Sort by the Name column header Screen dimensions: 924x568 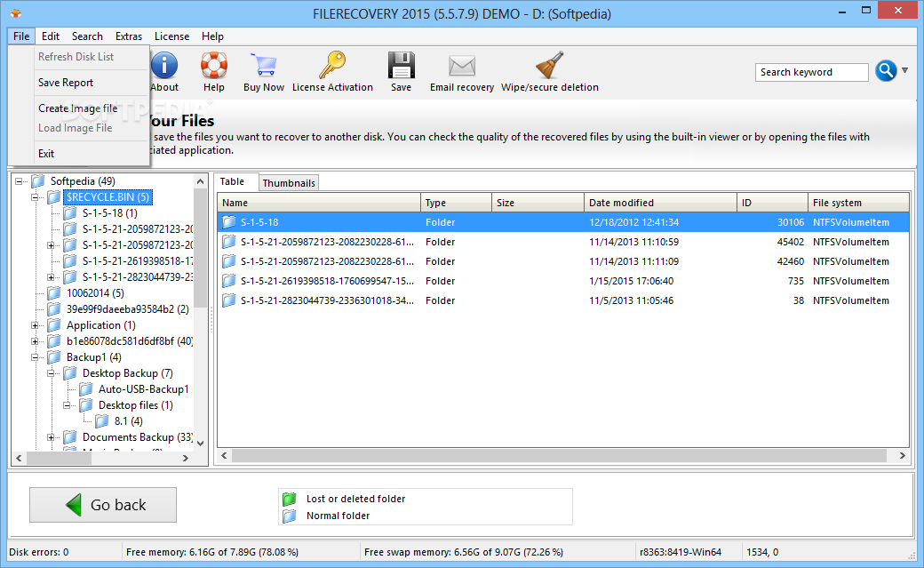[319, 203]
